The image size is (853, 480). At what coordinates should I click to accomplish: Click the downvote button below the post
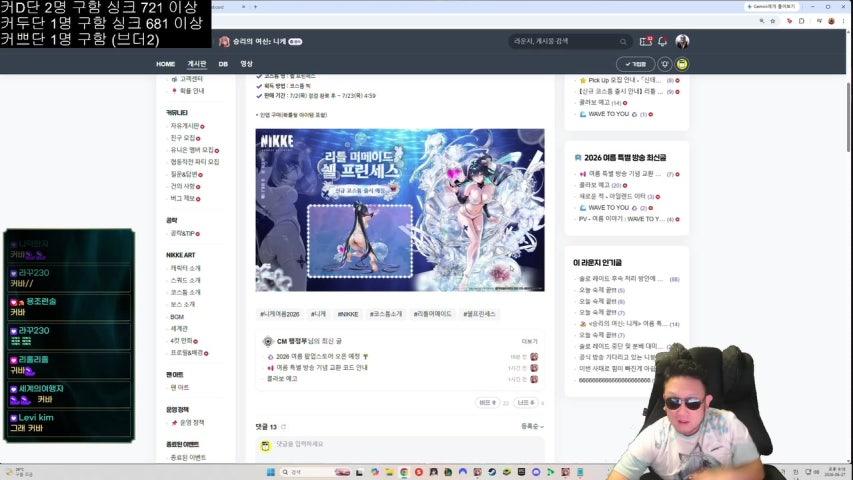(526, 402)
